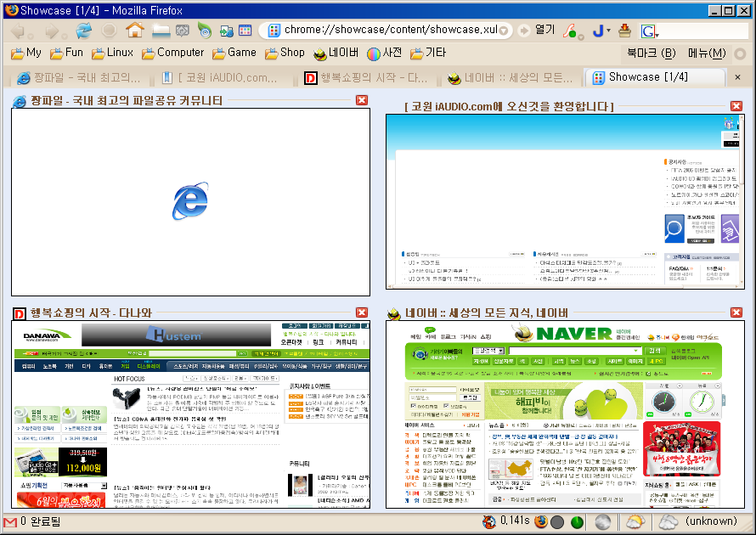Click the flatbed scanner-like toolbar icon after Home
This screenshot has width=756, height=535.
click(161, 31)
